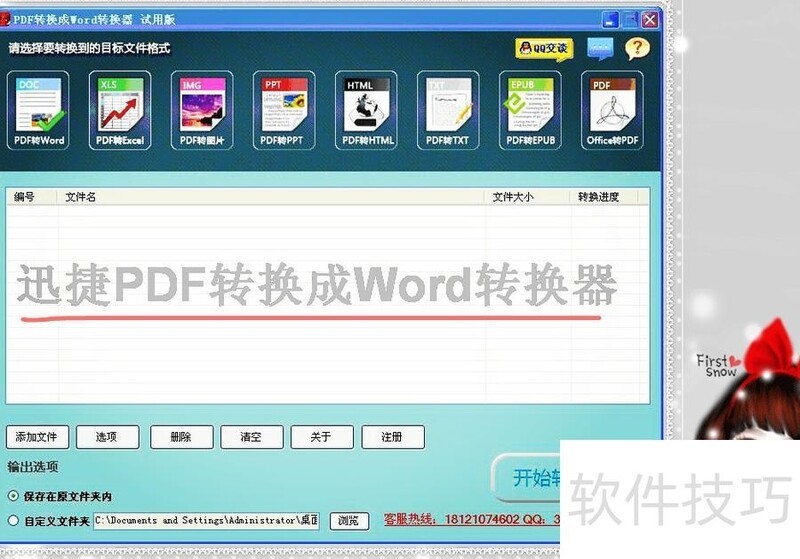Viewport: 800px width, 559px height.
Task: Enable 保存在原文件夹内 radio option
Action: click(x=13, y=496)
